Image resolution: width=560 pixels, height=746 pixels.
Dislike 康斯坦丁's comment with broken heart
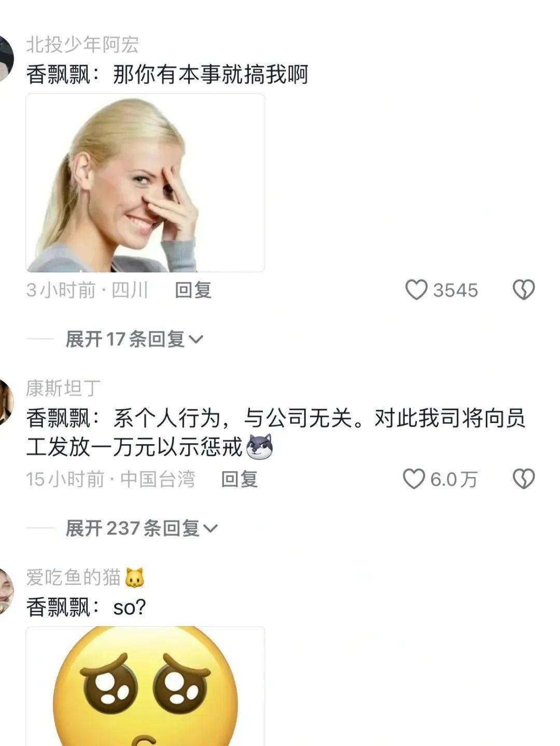524,479
